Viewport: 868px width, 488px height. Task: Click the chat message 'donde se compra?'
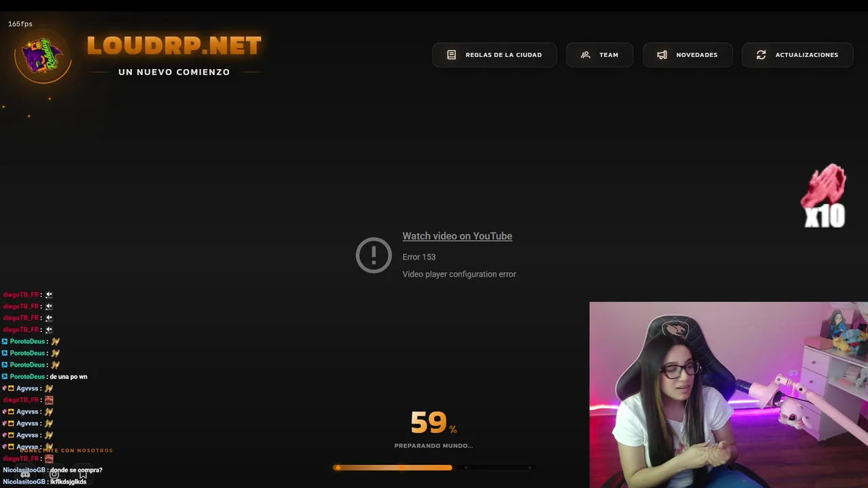[76, 470]
